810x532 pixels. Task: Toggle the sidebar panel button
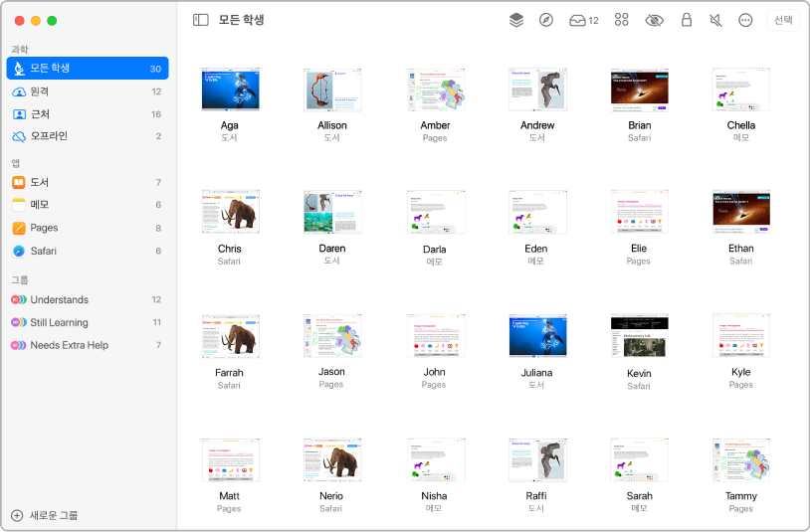[x=200, y=20]
